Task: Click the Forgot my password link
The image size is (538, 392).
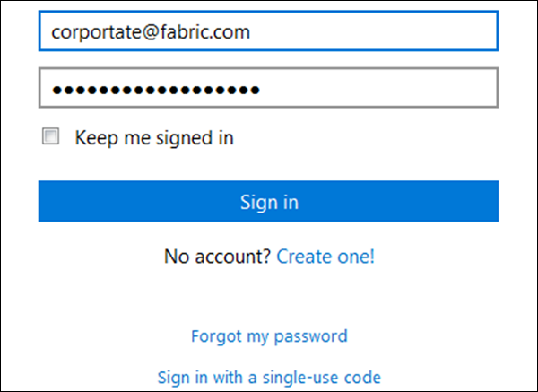Action: [x=268, y=336]
